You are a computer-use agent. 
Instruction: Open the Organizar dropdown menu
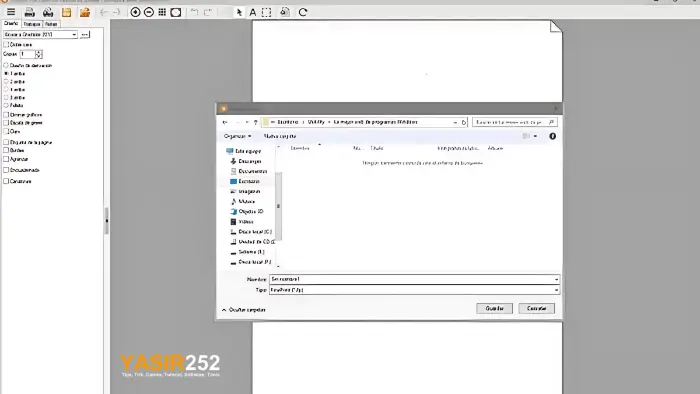pyautogui.click(x=238, y=136)
